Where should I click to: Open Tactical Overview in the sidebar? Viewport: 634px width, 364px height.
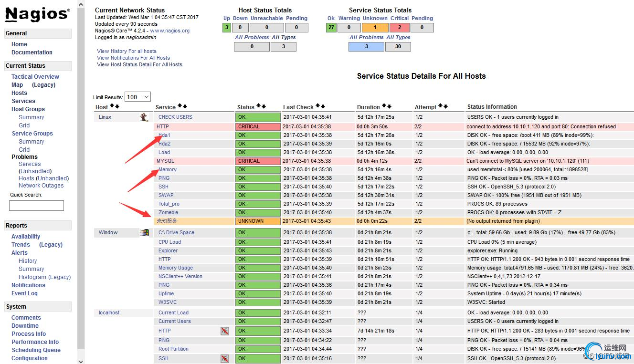pyautogui.click(x=35, y=76)
